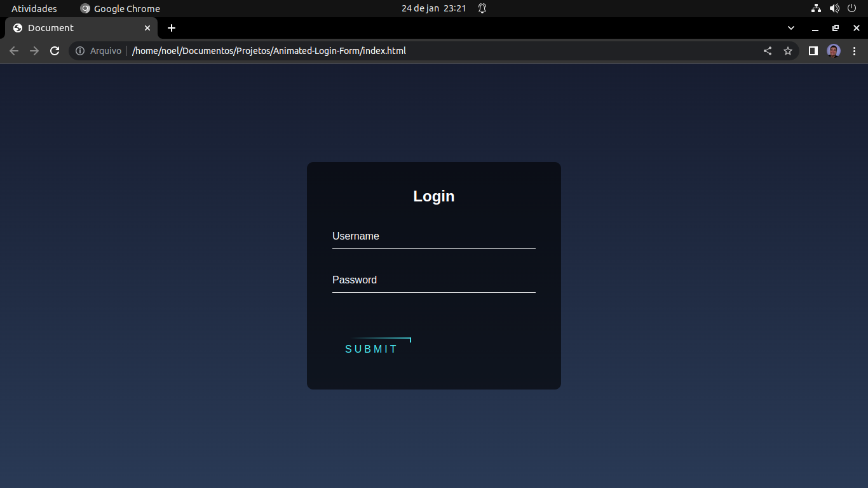Open the power menu in the top bar

pyautogui.click(x=852, y=8)
